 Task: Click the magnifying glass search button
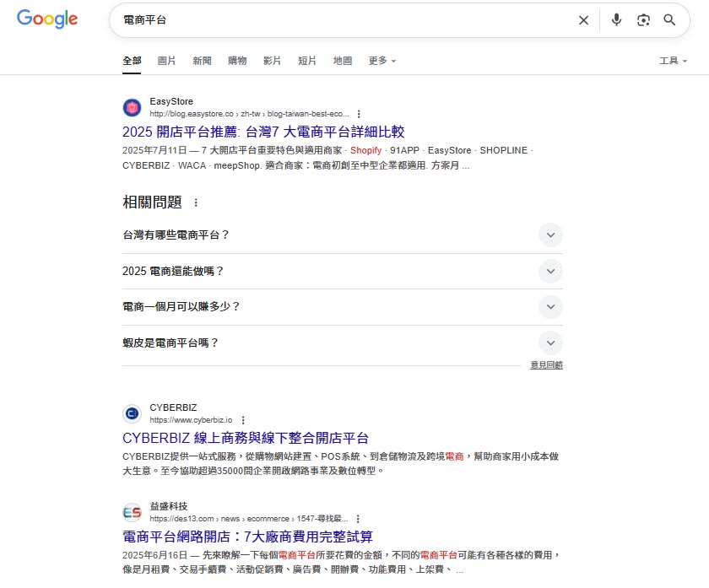tap(669, 20)
